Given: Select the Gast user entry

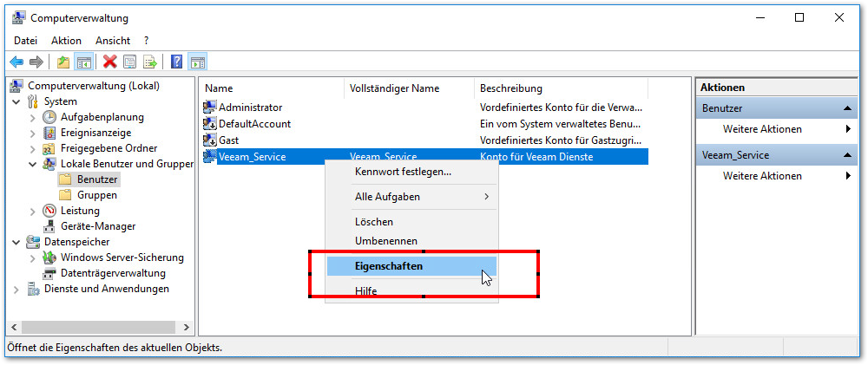Looking at the screenshot, I should point(229,140).
